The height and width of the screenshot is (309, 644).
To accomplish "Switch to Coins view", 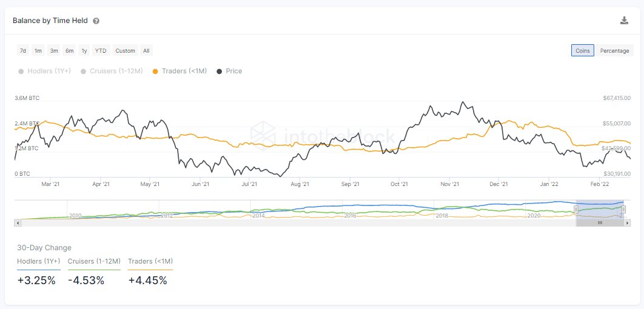I will pos(582,50).
